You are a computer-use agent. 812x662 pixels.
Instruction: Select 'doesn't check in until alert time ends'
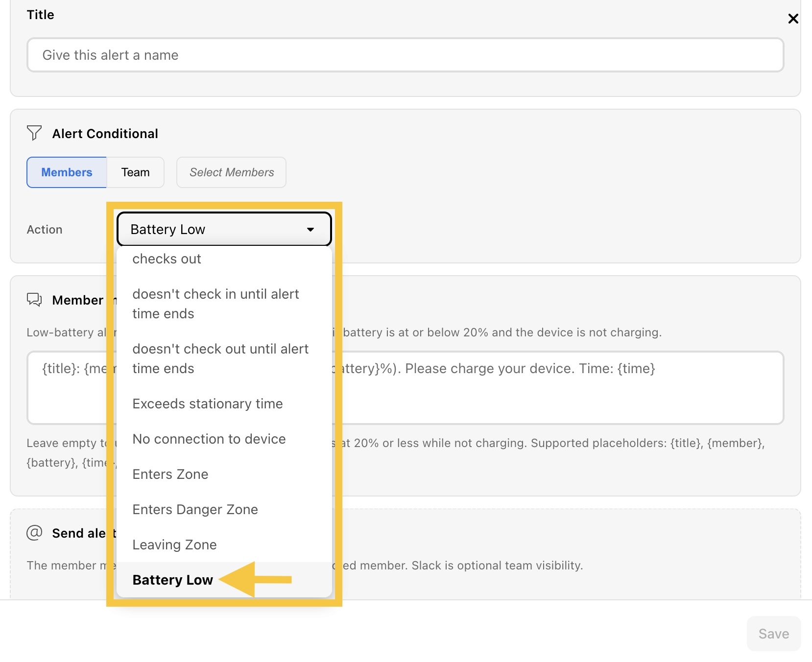click(x=224, y=304)
